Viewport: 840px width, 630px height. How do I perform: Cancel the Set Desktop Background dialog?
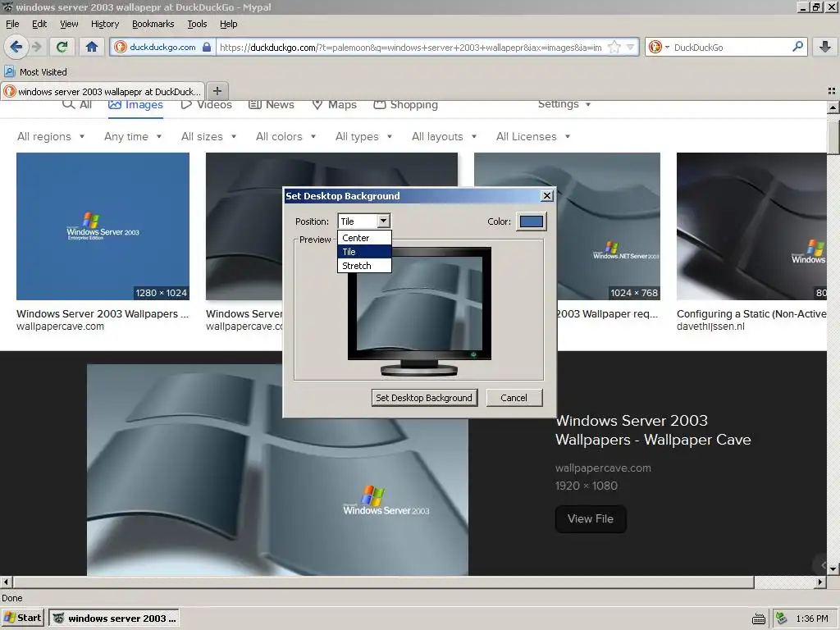tap(514, 398)
